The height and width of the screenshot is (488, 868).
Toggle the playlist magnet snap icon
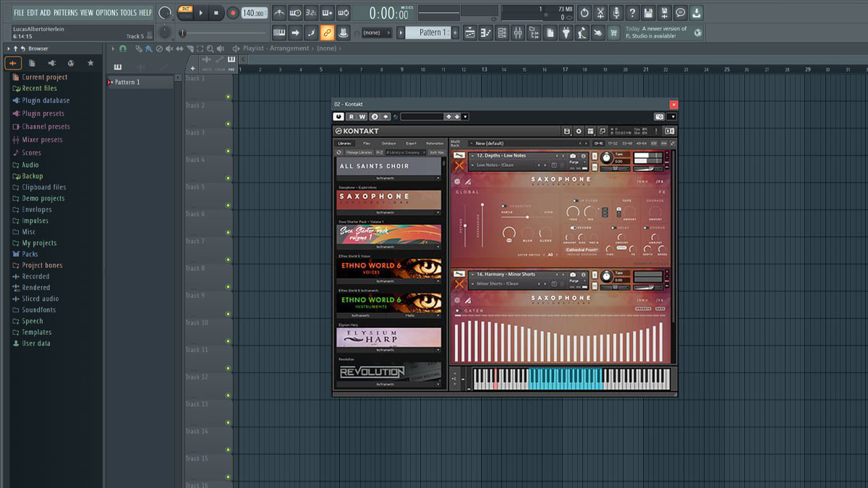[123, 48]
